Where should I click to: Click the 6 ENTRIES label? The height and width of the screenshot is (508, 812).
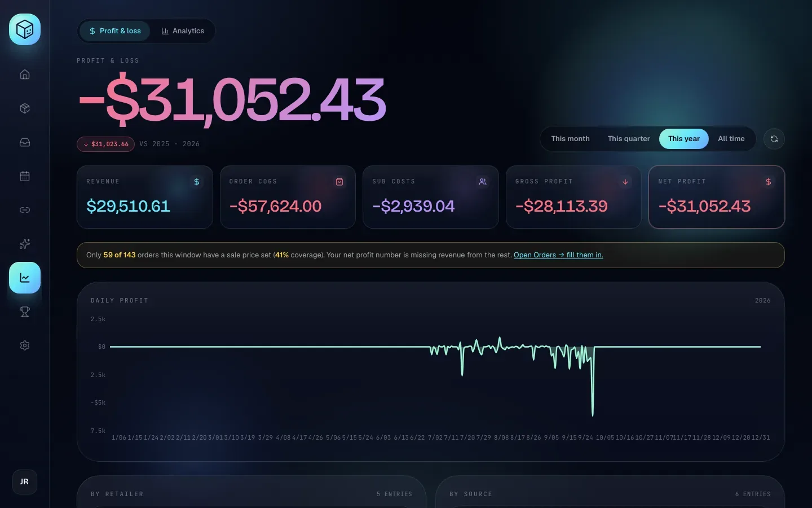click(753, 494)
